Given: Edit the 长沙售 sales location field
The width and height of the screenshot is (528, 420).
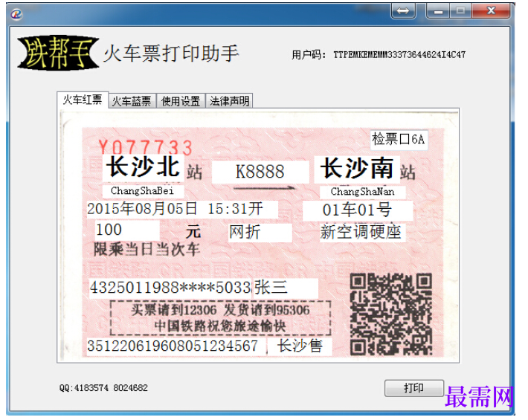Looking at the screenshot, I should 300,346.
